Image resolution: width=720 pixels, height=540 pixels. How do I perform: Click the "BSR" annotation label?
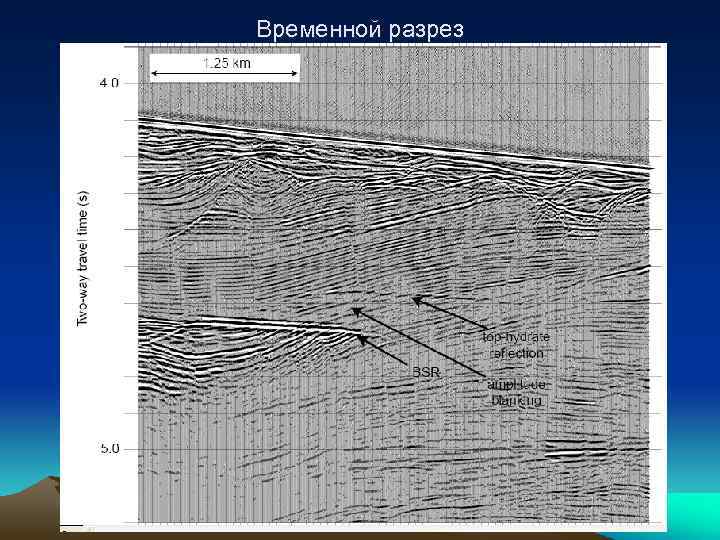[426, 372]
